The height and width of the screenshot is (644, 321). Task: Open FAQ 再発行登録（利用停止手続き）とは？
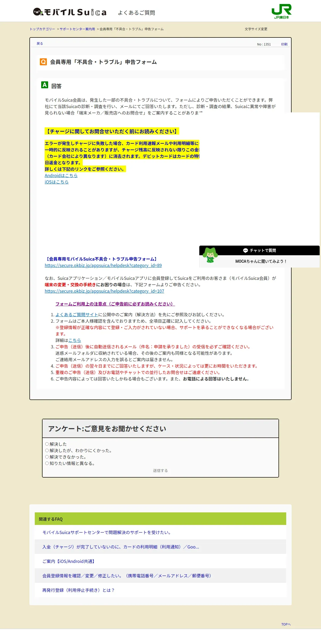[78, 590]
